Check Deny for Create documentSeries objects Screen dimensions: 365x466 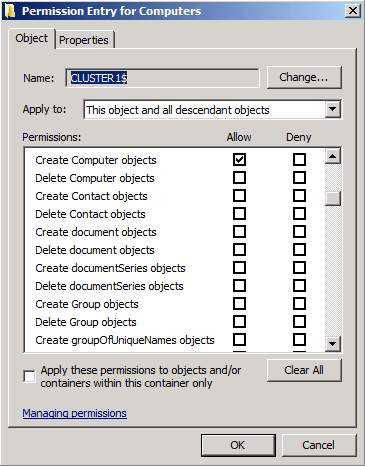[299, 268]
